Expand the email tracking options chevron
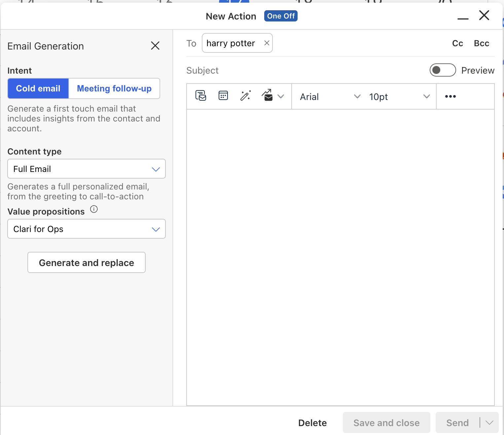The image size is (504, 435). point(281,96)
